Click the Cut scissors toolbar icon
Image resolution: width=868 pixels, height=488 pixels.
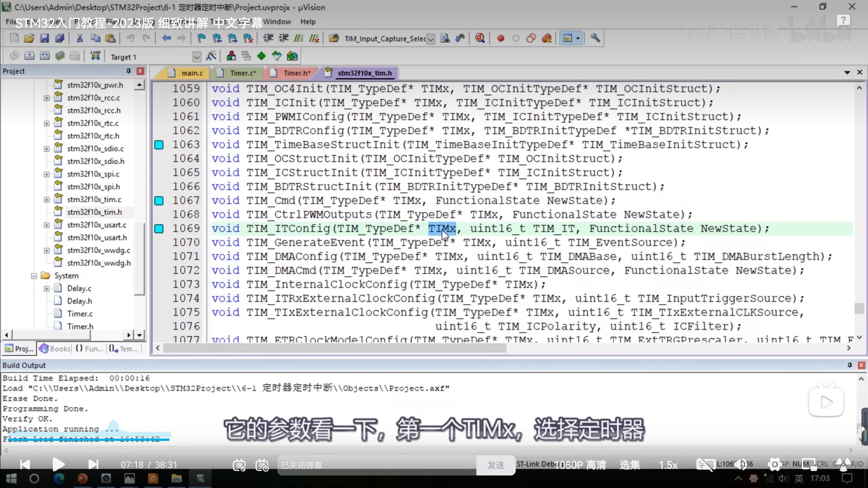tap(80, 38)
